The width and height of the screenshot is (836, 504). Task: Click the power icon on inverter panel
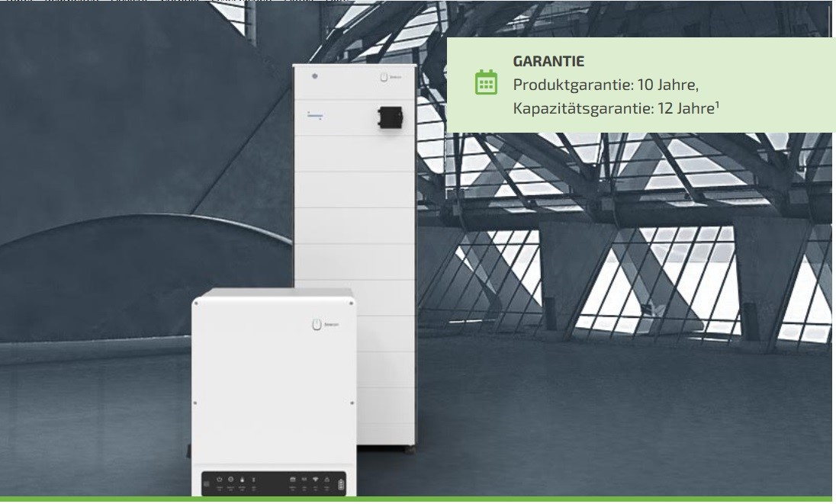[x=220, y=479]
